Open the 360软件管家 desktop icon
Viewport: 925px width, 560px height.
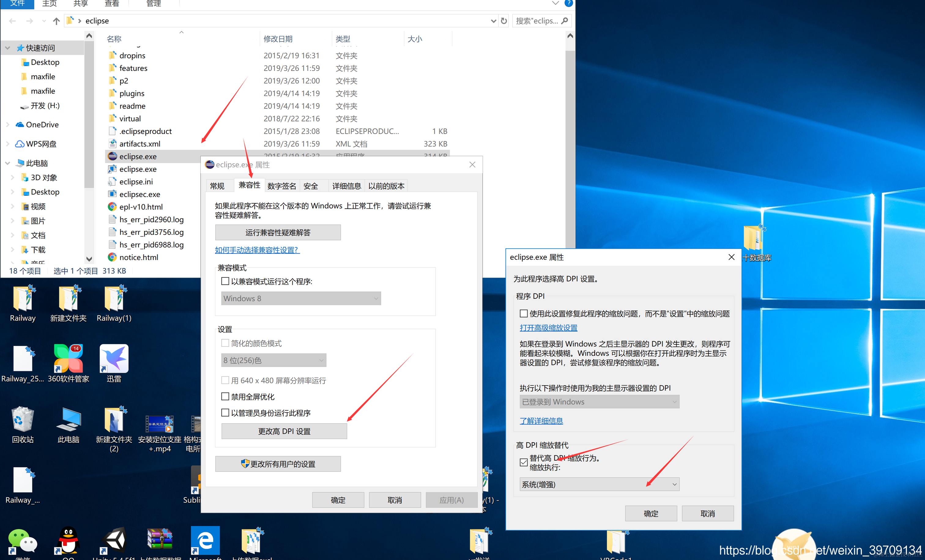coord(68,358)
